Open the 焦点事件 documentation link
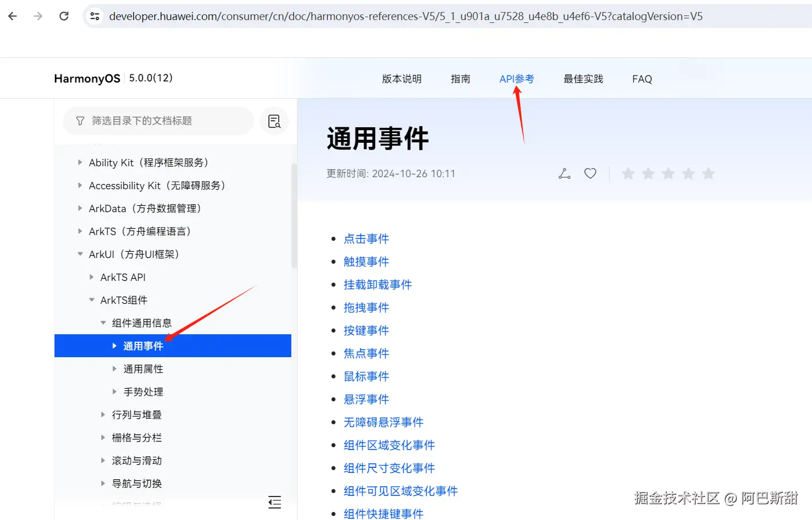 click(366, 353)
